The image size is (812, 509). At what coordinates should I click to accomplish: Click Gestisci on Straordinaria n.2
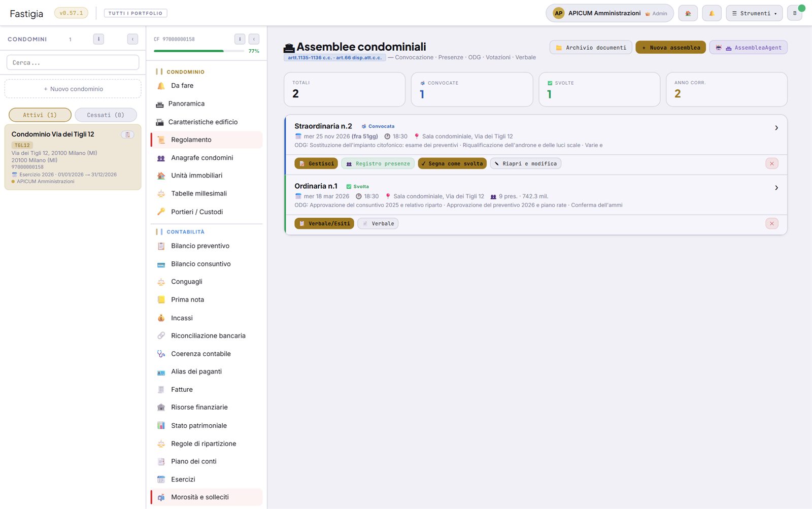(316, 163)
